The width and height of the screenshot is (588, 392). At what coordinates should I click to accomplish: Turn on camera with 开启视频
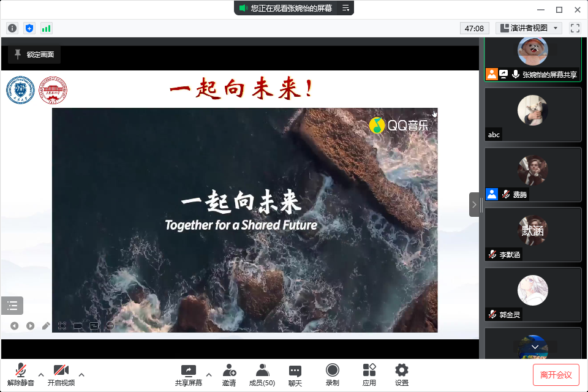(61, 375)
